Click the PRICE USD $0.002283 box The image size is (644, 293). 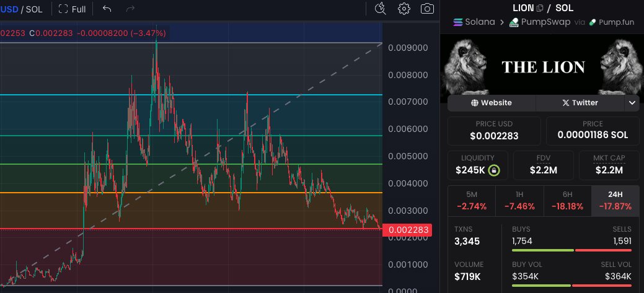pyautogui.click(x=494, y=131)
